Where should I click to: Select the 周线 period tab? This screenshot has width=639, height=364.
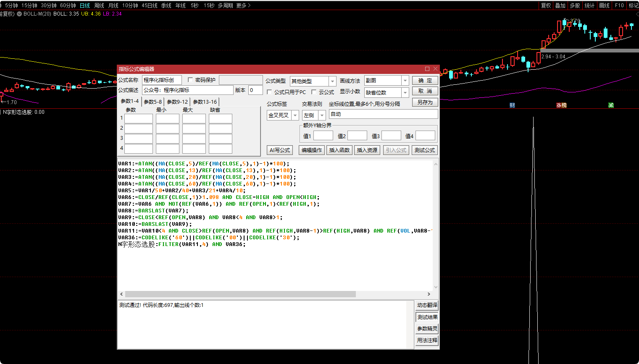[99, 5]
